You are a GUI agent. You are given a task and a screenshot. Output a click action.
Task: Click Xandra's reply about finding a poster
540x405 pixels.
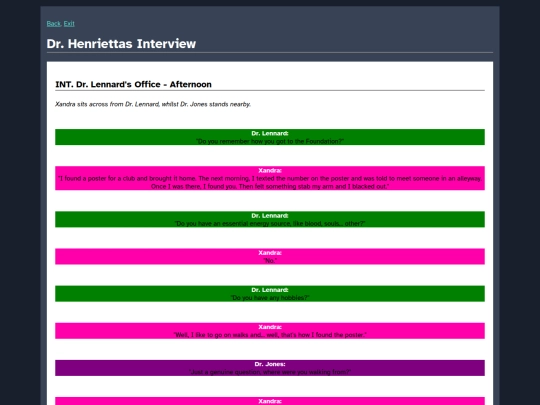(x=270, y=183)
